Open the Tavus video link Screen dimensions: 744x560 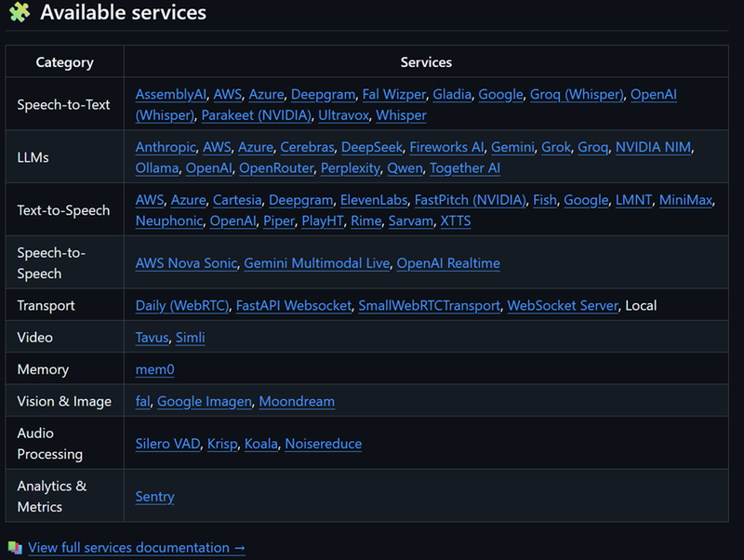[152, 338]
